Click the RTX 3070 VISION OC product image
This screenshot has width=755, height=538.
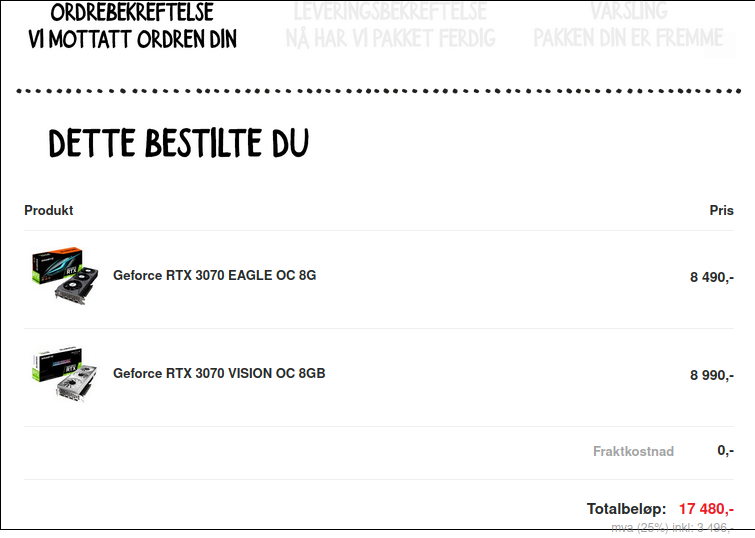point(65,373)
